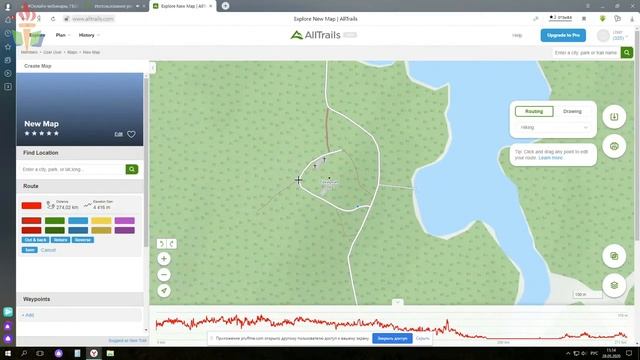The height and width of the screenshot is (360, 640).
Task: Select Routing mode
Action: coord(534,111)
